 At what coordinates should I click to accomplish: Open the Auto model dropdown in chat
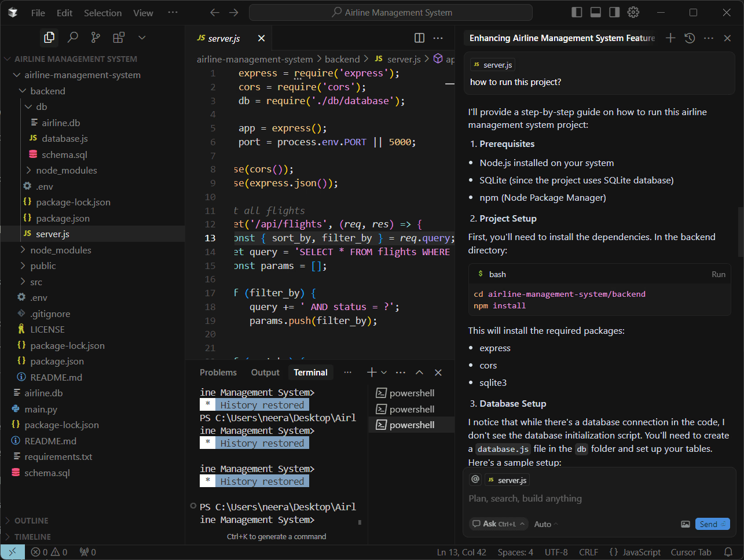tap(545, 524)
